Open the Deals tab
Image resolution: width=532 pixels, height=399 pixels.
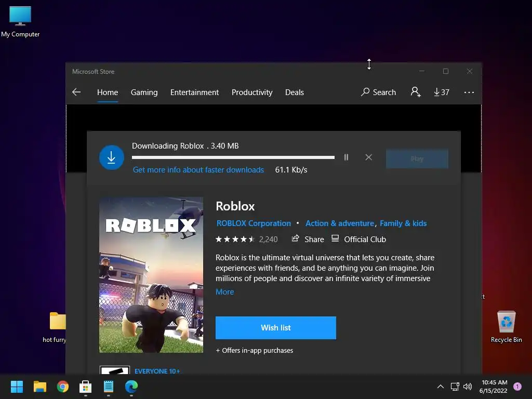[x=295, y=92]
